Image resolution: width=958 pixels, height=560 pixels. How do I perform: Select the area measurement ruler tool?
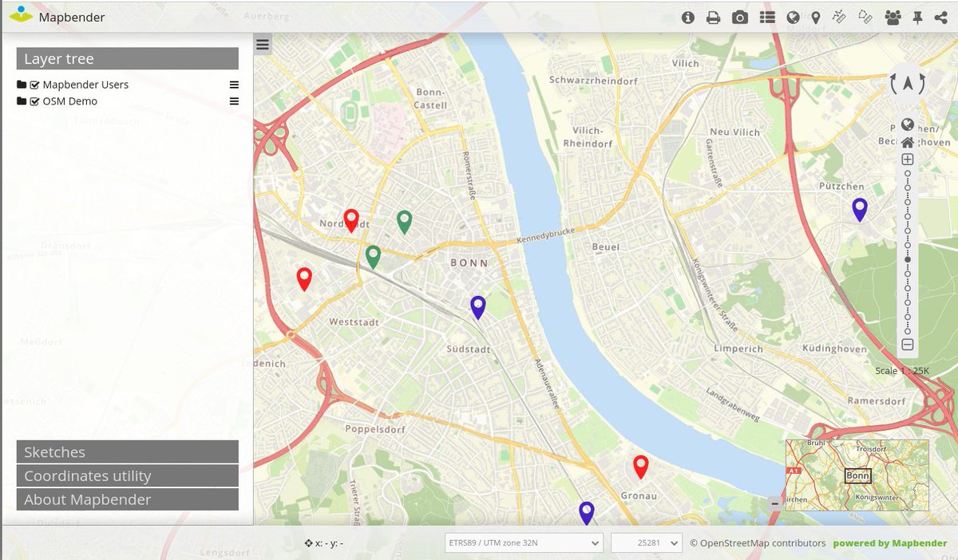pos(865,17)
